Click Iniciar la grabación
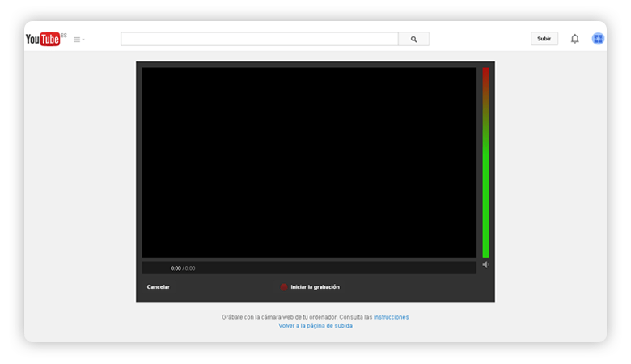Image resolution: width=631 pixels, height=364 pixels. tap(315, 287)
